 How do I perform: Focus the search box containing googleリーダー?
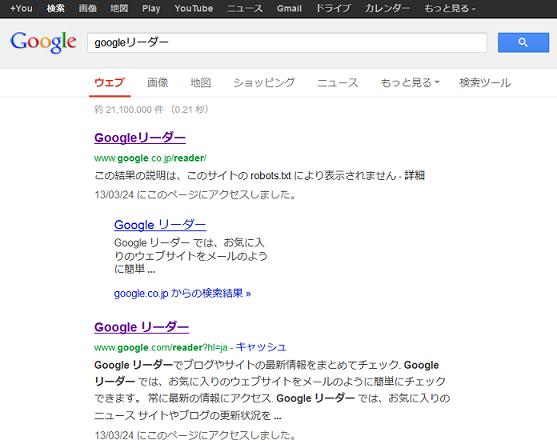point(287,43)
